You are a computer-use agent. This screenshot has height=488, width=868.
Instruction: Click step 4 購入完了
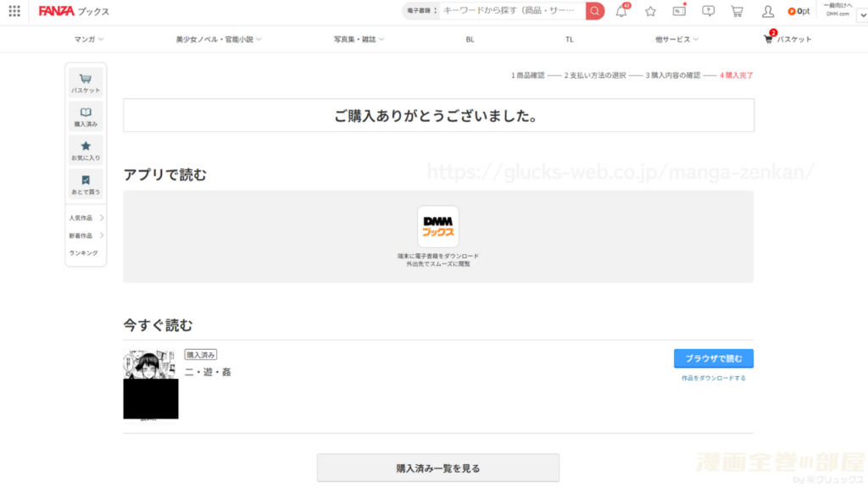737,75
